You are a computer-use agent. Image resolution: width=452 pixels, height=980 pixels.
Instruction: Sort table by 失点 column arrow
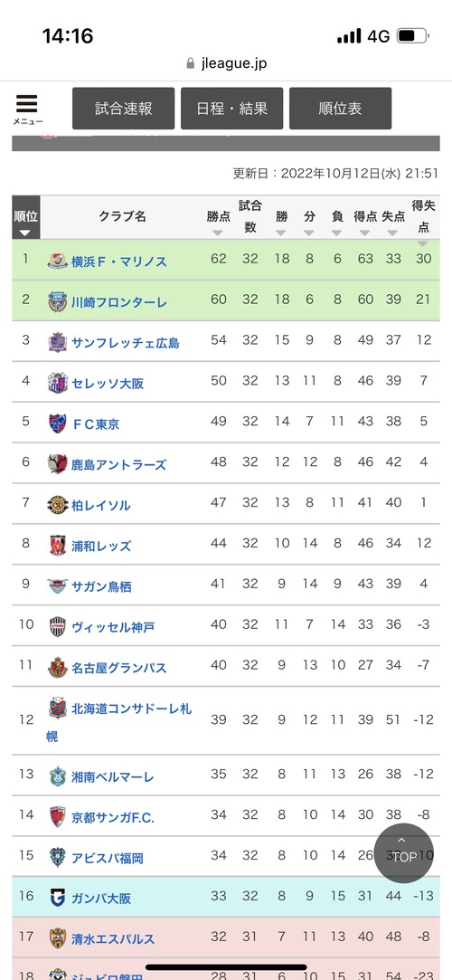392,233
